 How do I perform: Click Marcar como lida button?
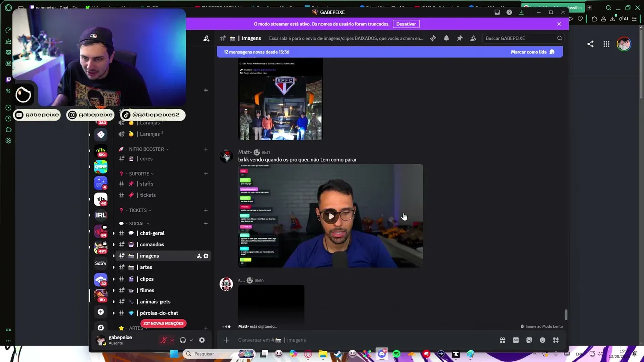(x=532, y=52)
